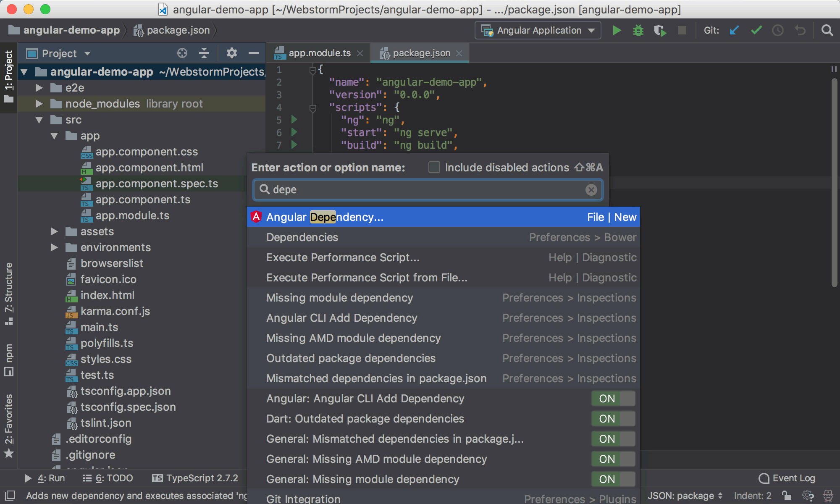Click the Search (magnifier) icon in toolbar
The width and height of the screenshot is (840, 504).
tap(827, 30)
